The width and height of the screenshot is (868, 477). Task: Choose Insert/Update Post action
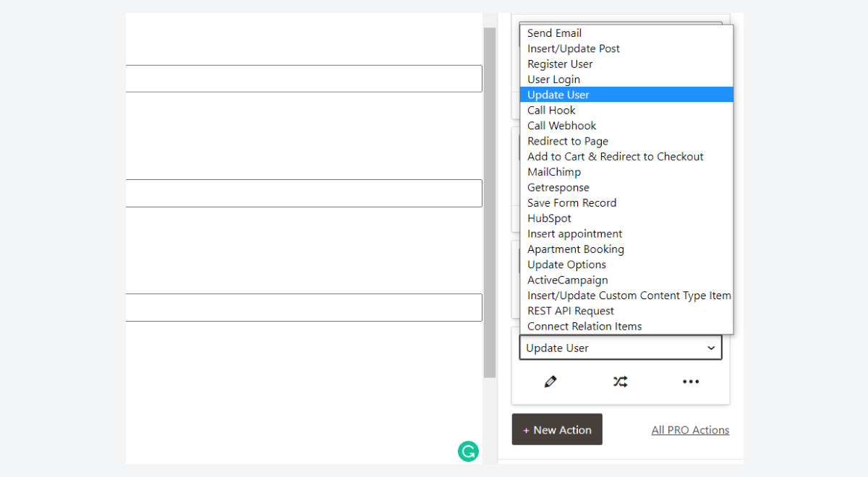(574, 48)
